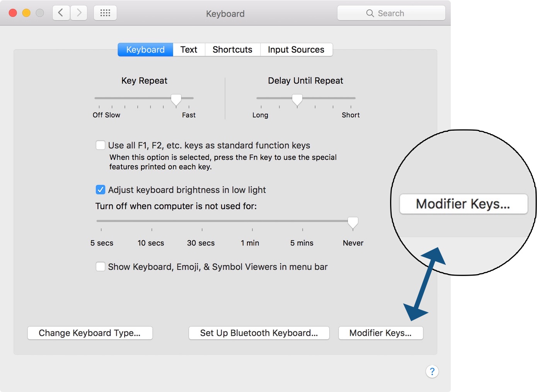The width and height of the screenshot is (537, 392).
Task: Click 'Set Up Bluetooth Keyboard...'
Action: [x=258, y=333]
